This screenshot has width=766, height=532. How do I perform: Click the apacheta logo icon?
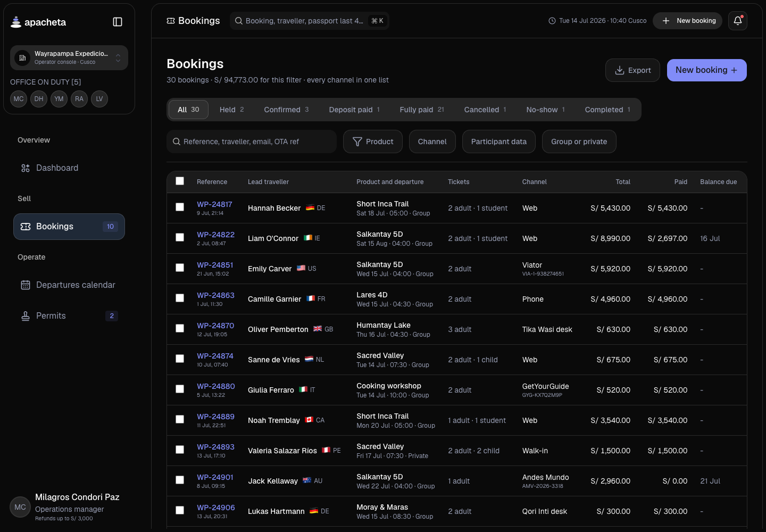tap(16, 22)
